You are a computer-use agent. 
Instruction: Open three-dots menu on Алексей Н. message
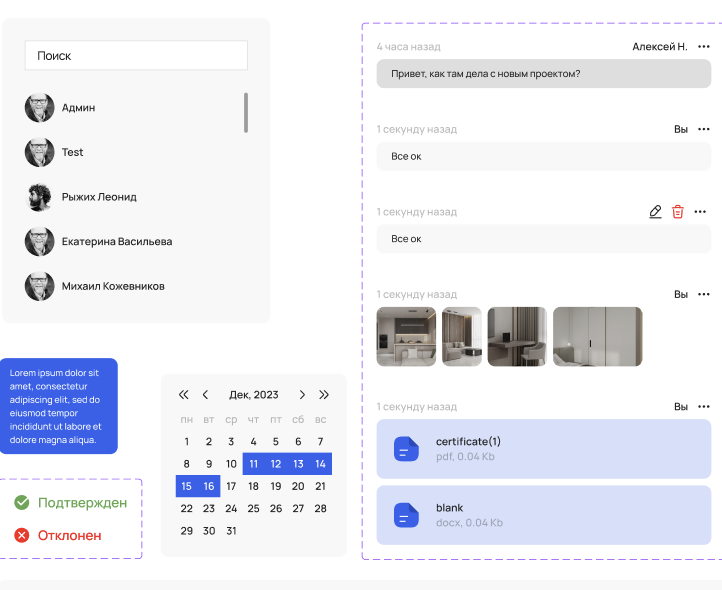coord(703,47)
